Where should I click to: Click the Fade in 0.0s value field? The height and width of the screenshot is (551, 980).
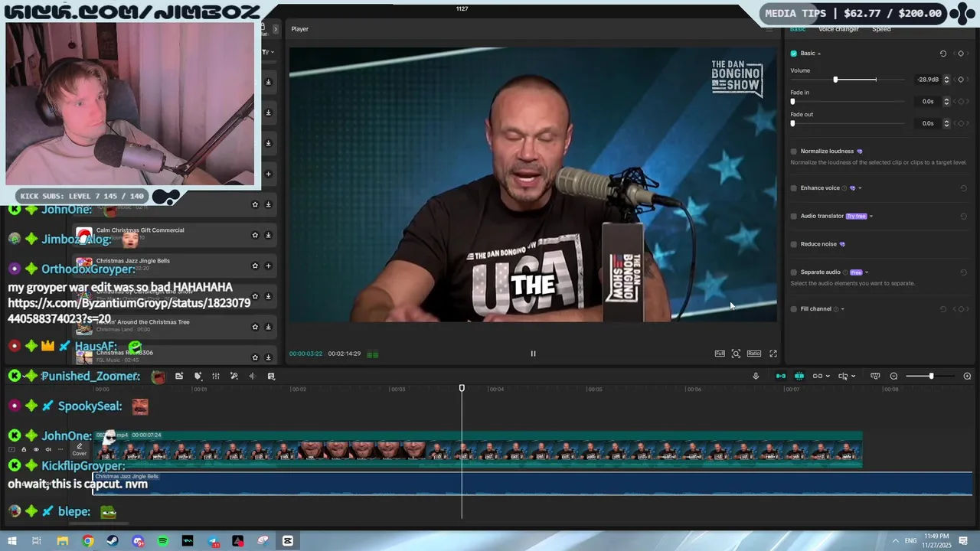(x=927, y=101)
